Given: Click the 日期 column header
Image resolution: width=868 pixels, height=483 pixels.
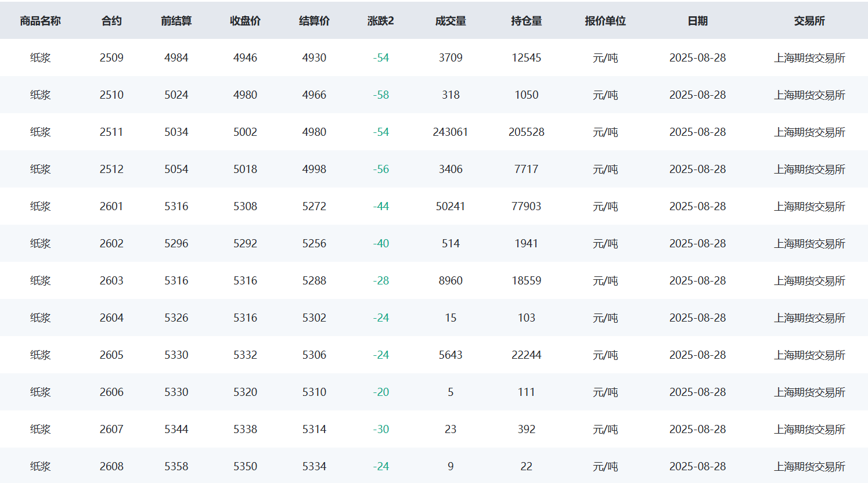Looking at the screenshot, I should (698, 21).
